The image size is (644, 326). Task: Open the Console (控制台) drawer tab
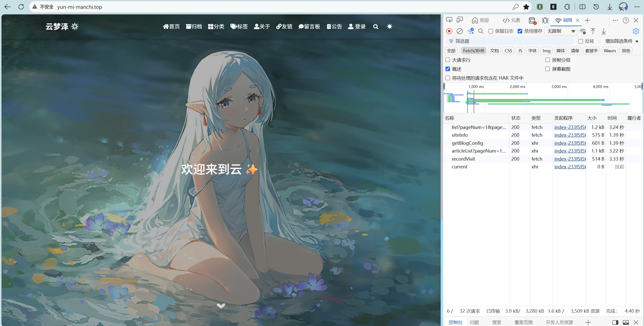[456, 322]
